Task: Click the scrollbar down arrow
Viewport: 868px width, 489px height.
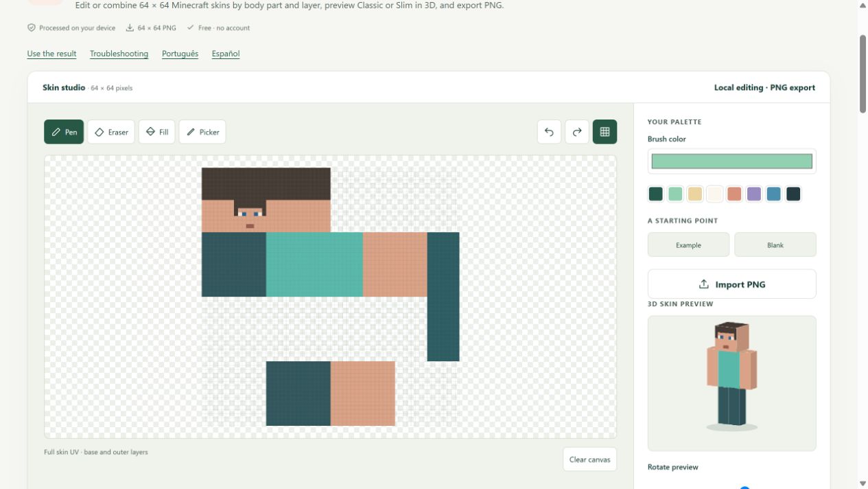Action: click(x=863, y=484)
